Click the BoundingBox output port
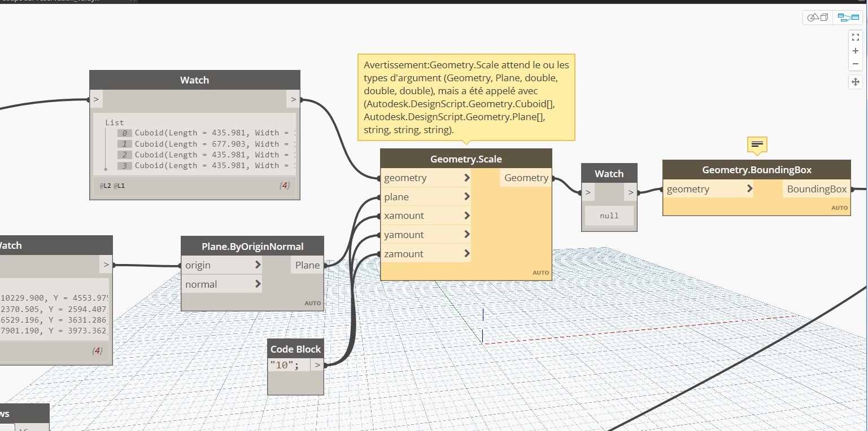 817,189
